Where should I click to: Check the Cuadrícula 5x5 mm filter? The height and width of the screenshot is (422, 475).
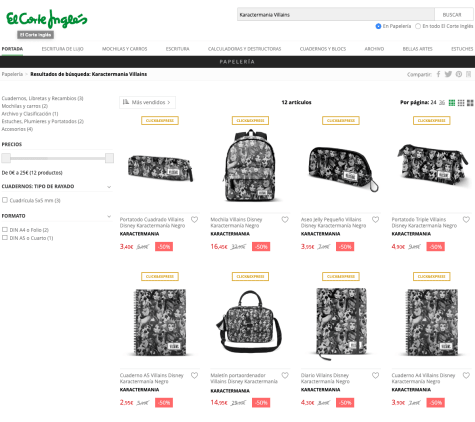5,200
